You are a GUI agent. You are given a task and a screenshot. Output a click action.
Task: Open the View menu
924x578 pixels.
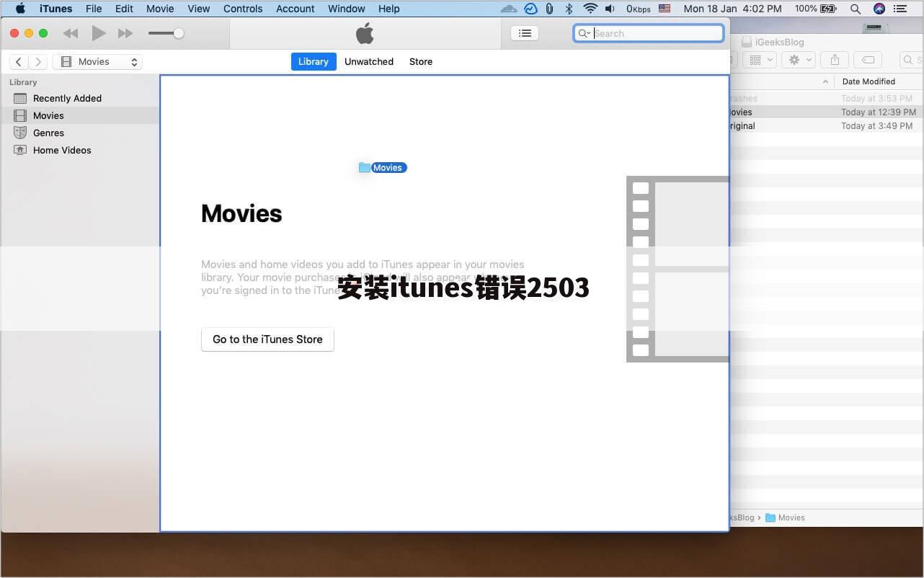click(198, 9)
